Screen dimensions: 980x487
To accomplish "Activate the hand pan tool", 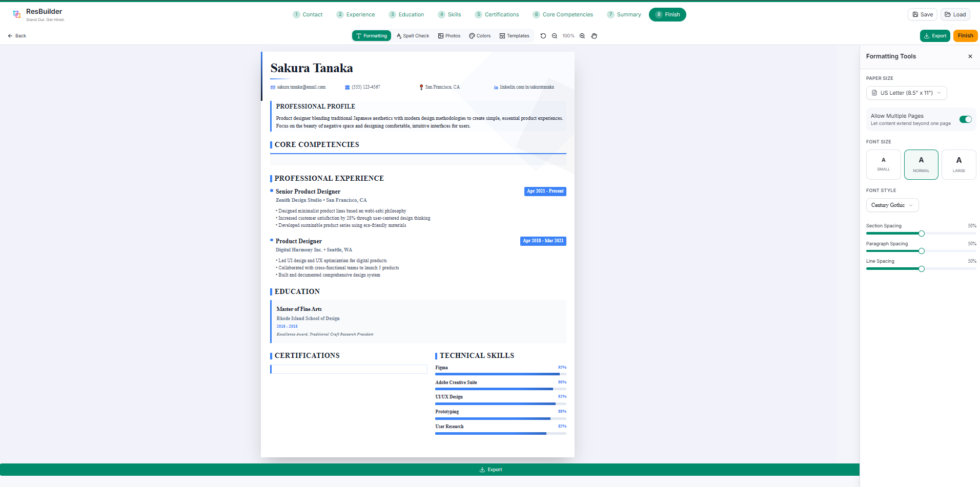I will (594, 36).
